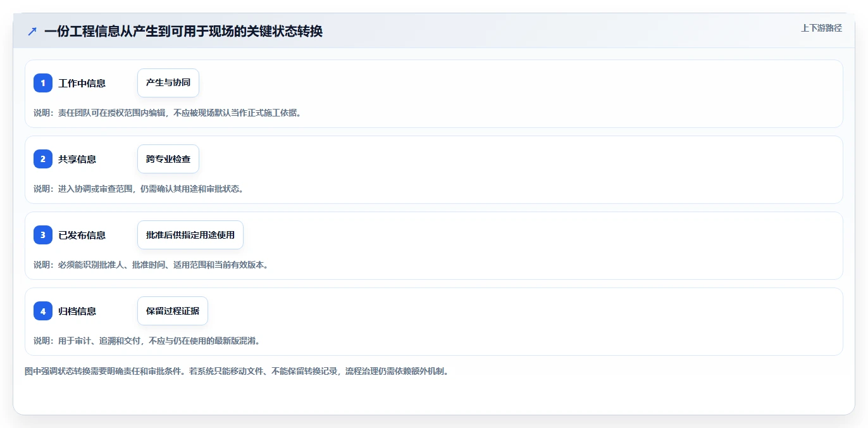The height and width of the screenshot is (428, 868).
Task: Click the 归档信息 label
Action: pos(77,311)
